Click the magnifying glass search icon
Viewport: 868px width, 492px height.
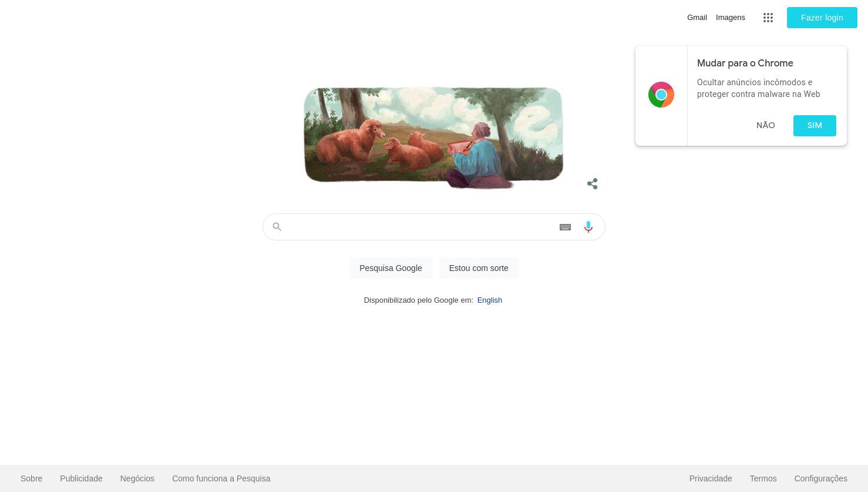tap(277, 227)
